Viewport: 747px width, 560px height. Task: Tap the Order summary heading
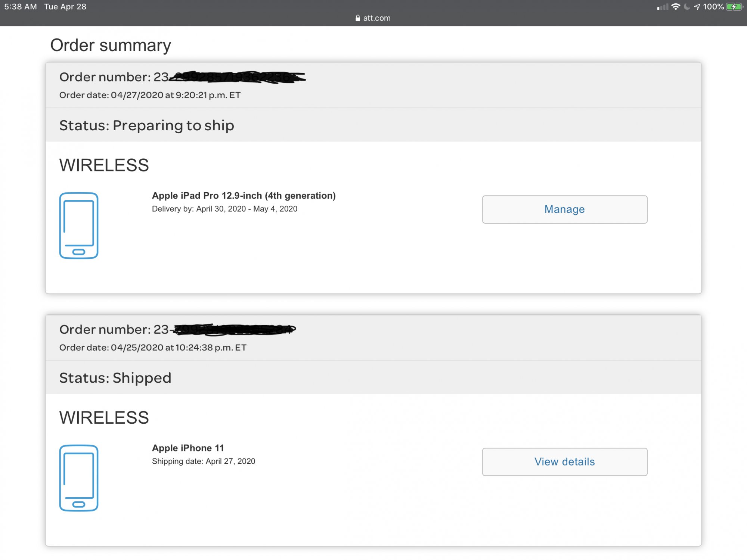111,45
